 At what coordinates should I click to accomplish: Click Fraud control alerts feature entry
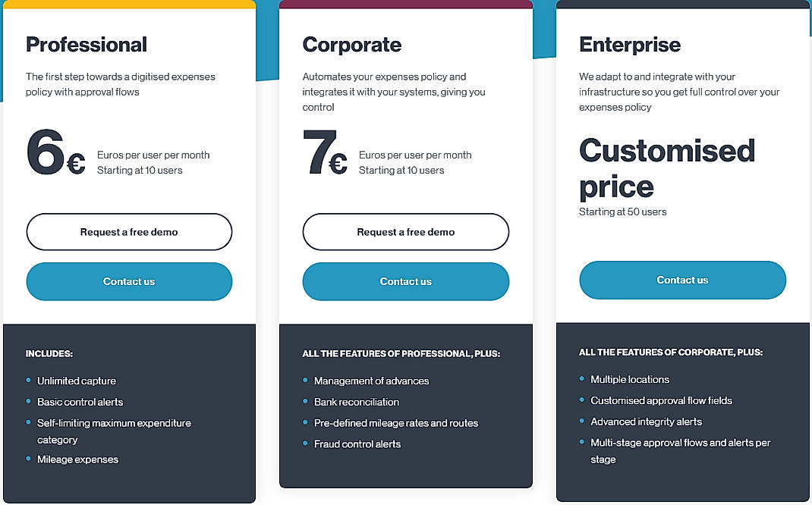pyautogui.click(x=357, y=444)
